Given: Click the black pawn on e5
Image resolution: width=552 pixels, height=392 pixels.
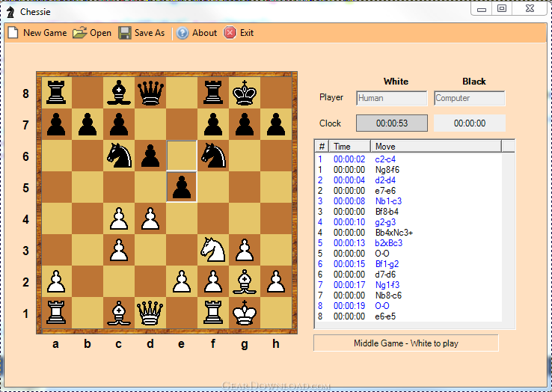Looking at the screenshot, I should [x=182, y=187].
